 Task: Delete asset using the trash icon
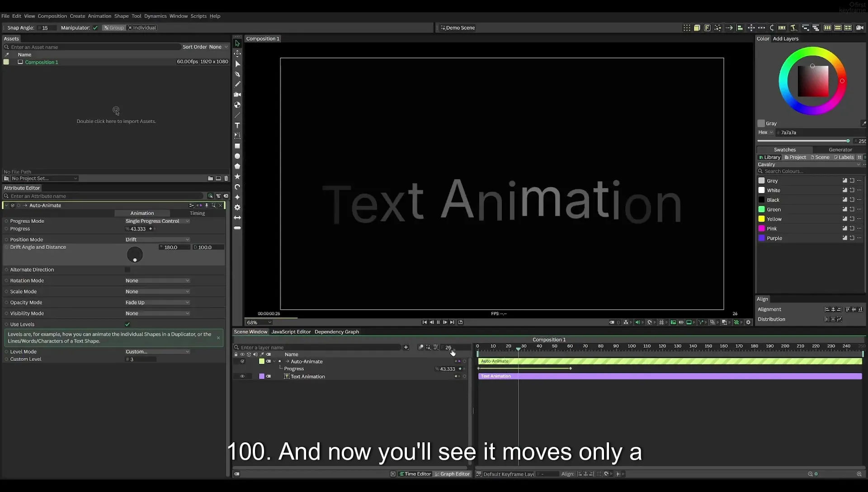226,179
